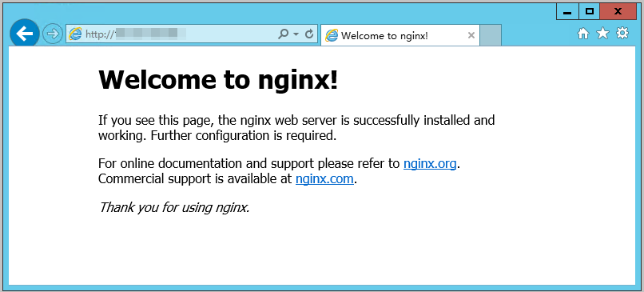Image resolution: width=644 pixels, height=292 pixels.
Task: Refresh the page with reload icon
Action: click(309, 34)
